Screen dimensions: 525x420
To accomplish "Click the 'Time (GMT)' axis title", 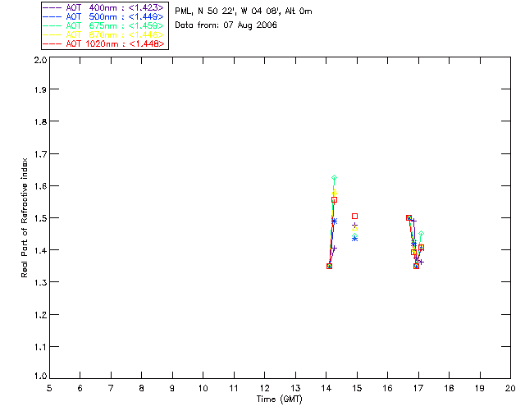I will (x=280, y=399).
